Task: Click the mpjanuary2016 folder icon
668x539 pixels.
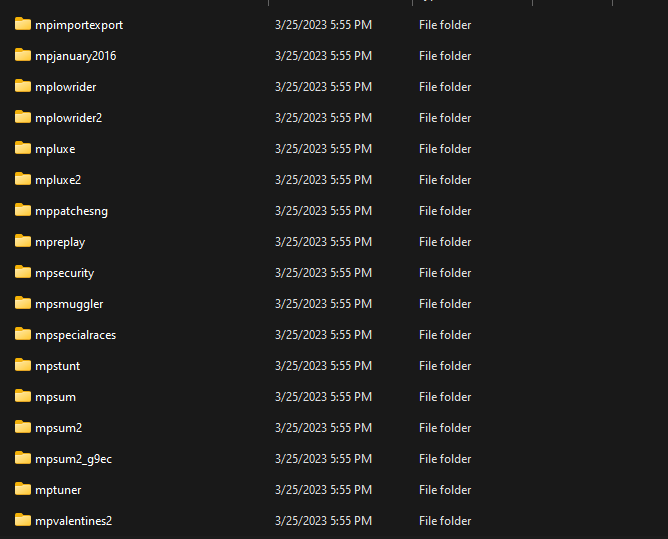Action: pyautogui.click(x=23, y=55)
